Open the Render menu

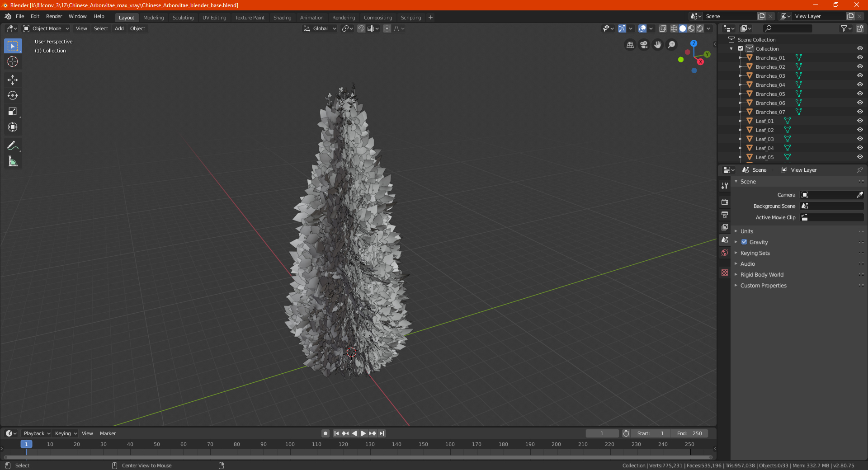pyautogui.click(x=54, y=16)
